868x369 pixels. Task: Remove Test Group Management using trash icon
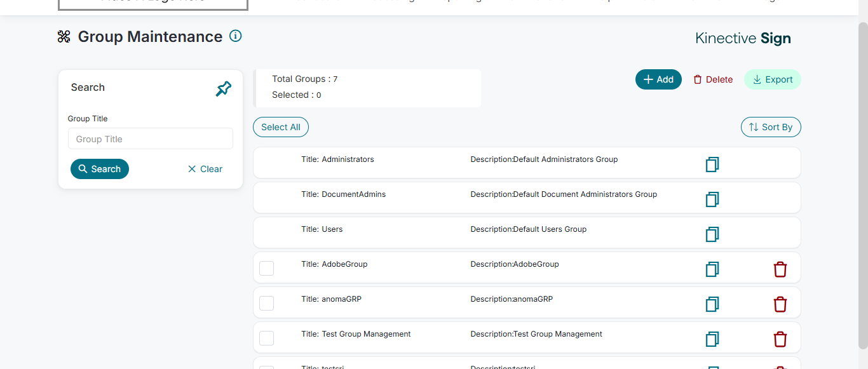click(780, 339)
